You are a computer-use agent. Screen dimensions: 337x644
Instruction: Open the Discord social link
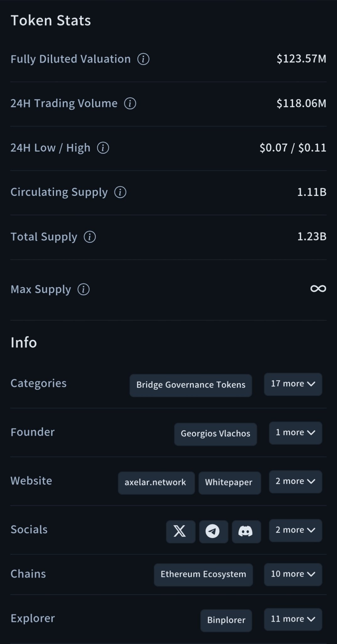coord(246,531)
